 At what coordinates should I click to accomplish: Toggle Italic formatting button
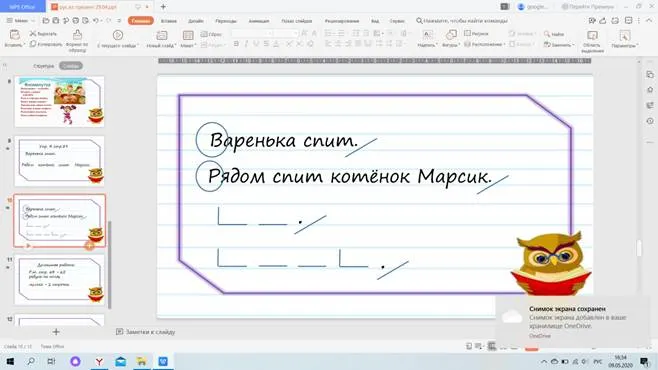point(246,44)
